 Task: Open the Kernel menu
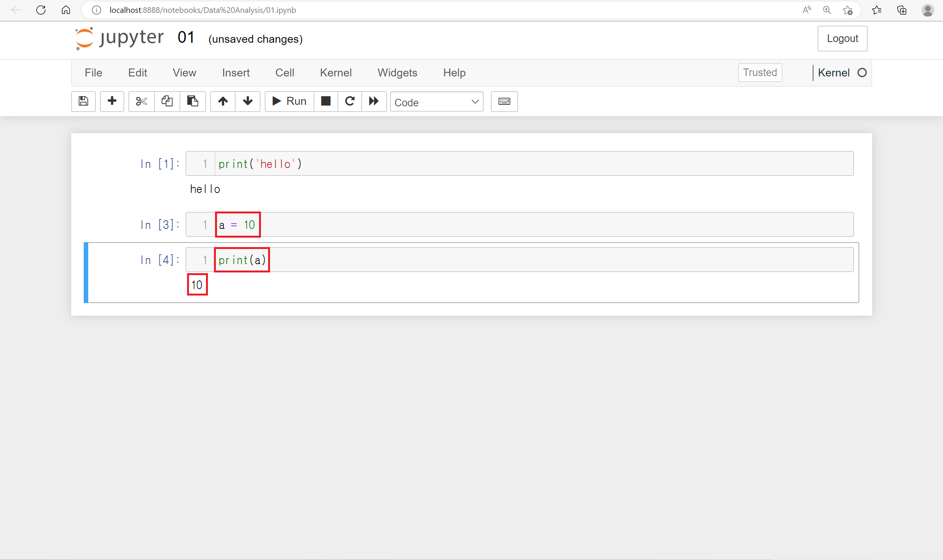pos(336,73)
